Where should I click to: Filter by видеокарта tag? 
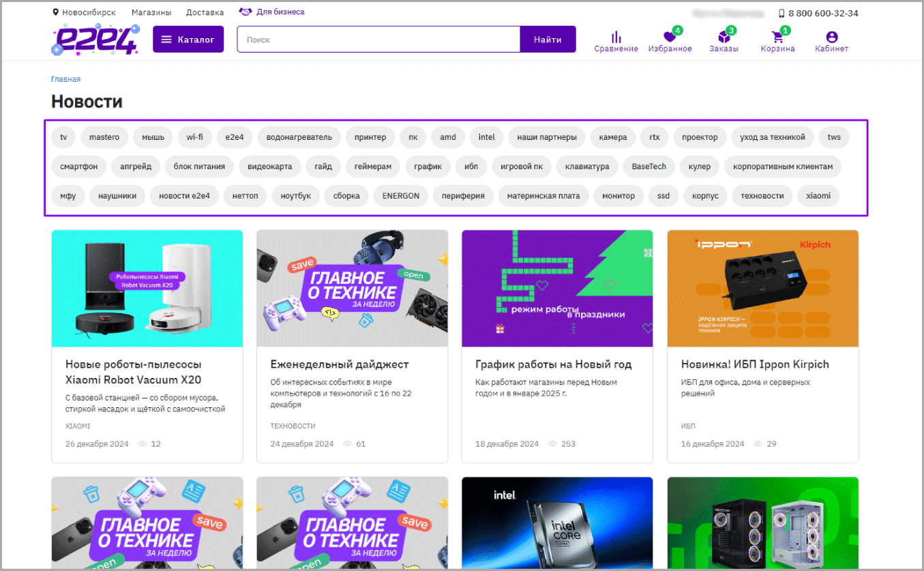270,166
